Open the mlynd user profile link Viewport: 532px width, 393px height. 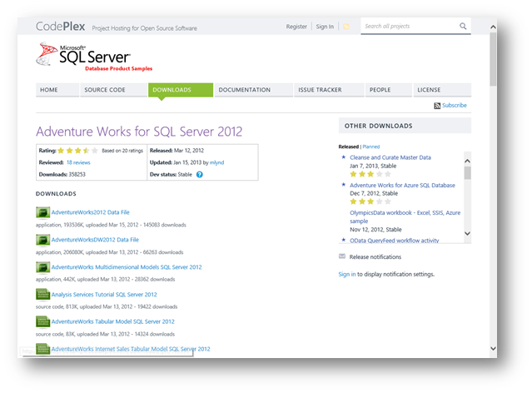click(216, 162)
